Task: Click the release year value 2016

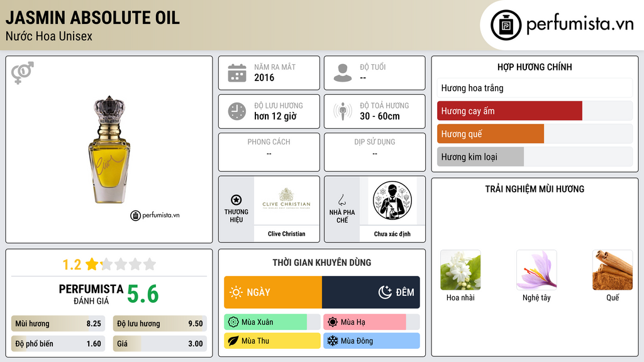Action: point(264,77)
